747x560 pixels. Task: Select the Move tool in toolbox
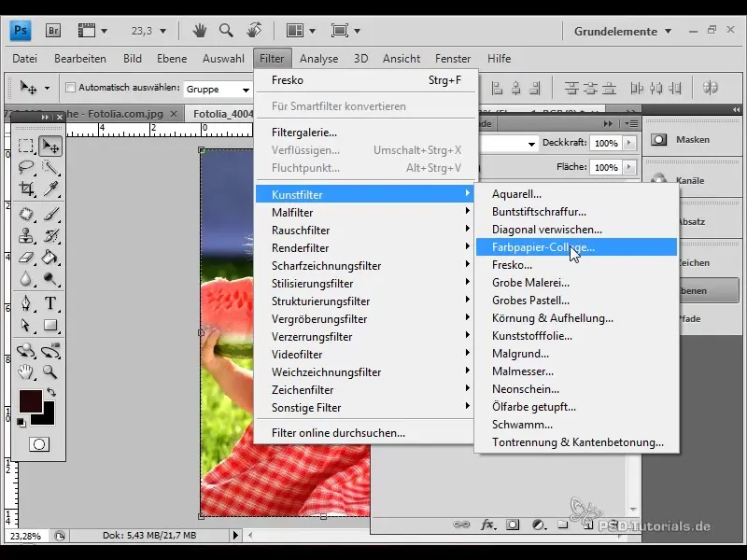point(50,146)
